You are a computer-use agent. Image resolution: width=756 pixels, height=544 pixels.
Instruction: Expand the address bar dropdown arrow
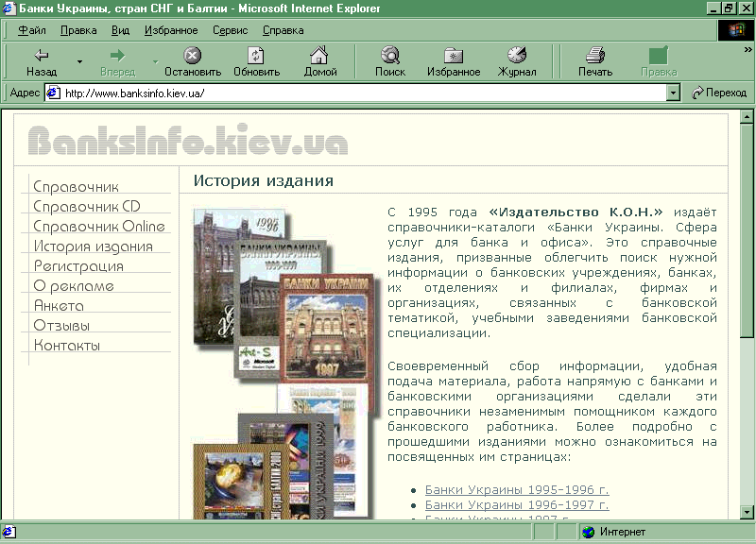673,93
